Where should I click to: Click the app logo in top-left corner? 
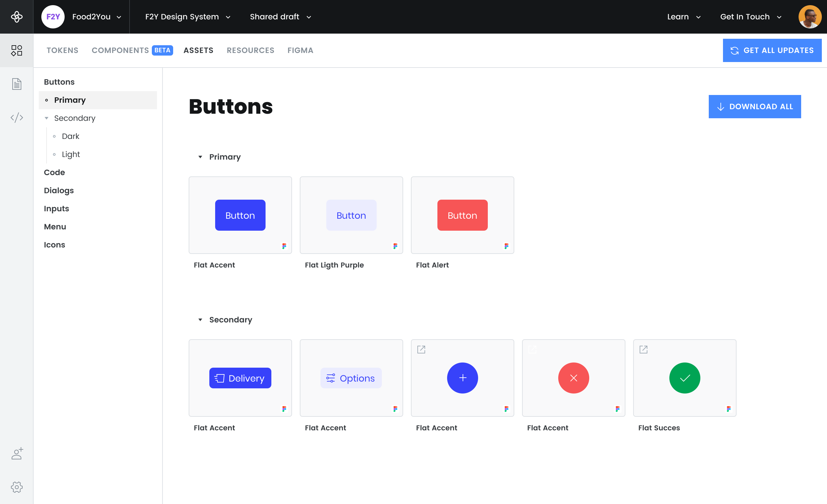[x=16, y=16]
